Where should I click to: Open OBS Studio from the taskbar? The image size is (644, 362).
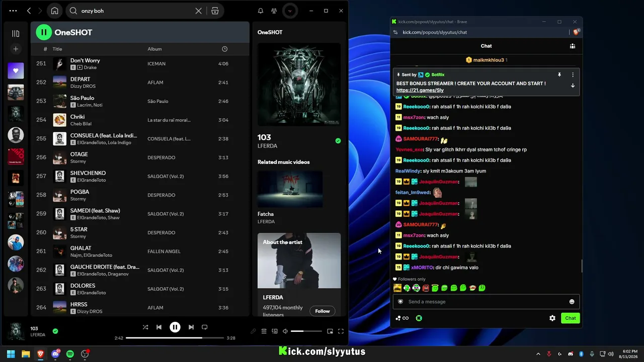[85, 354]
